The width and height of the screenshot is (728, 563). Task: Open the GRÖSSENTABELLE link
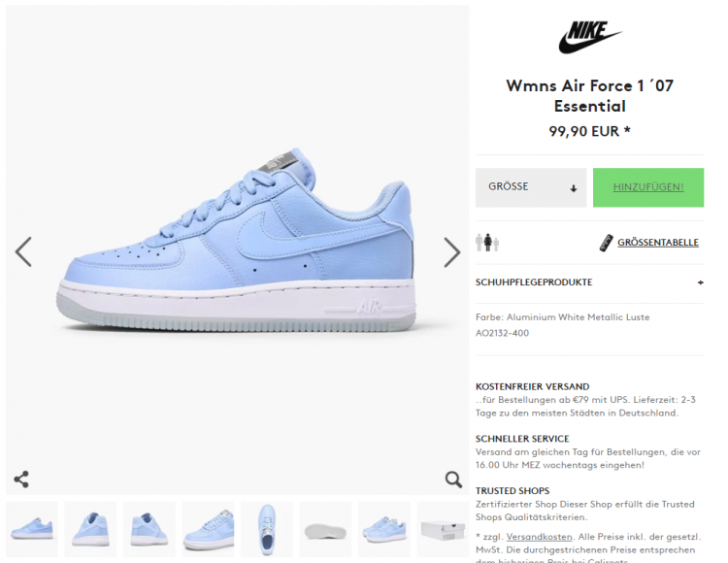coord(658,243)
